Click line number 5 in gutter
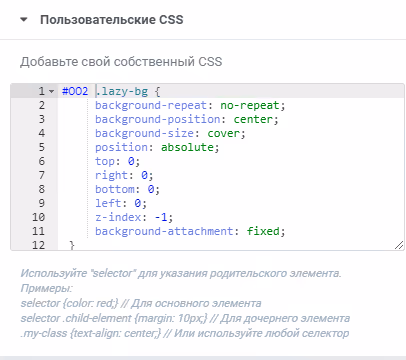Image resolution: width=406 pixels, height=360 pixels. (42, 147)
